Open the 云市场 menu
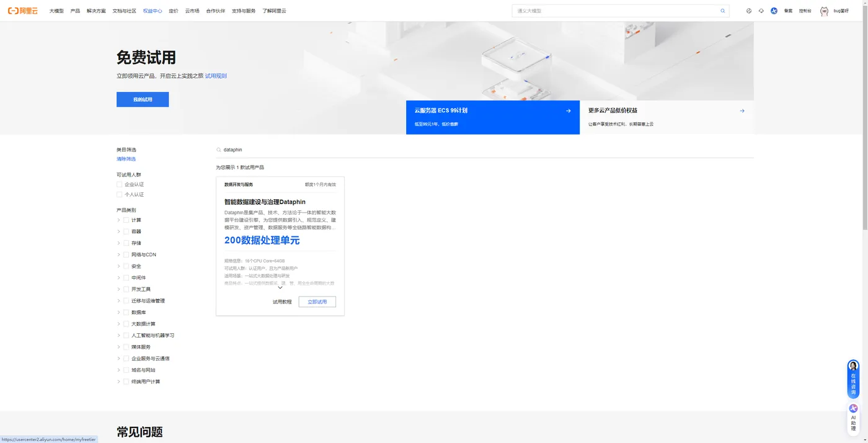The image size is (868, 443). [x=192, y=11]
